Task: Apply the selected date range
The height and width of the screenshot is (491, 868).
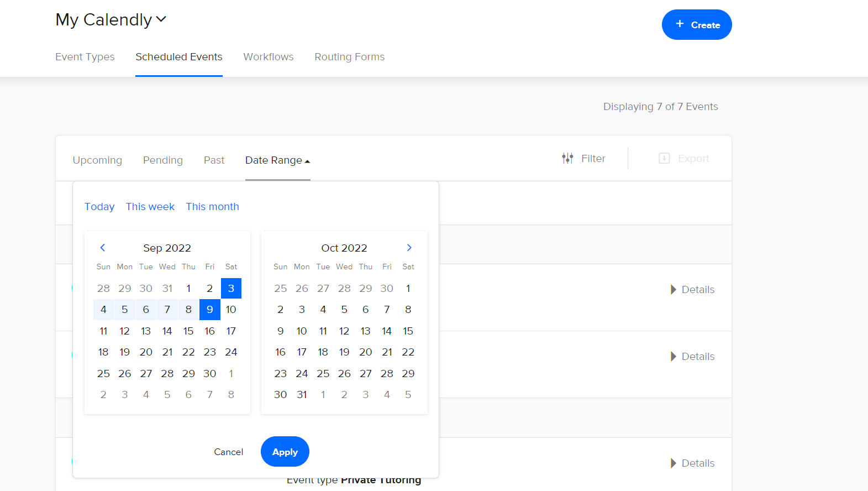Action: click(285, 452)
